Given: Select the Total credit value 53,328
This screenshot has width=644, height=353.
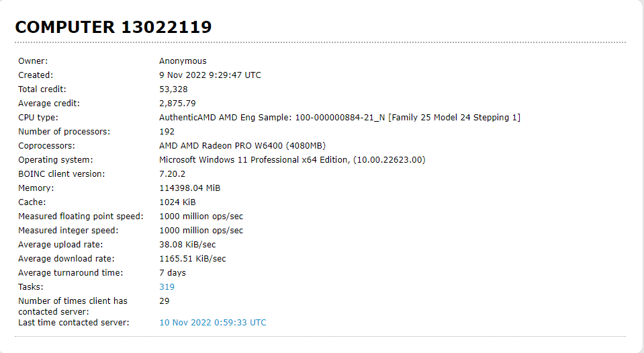Looking at the screenshot, I should (x=173, y=89).
